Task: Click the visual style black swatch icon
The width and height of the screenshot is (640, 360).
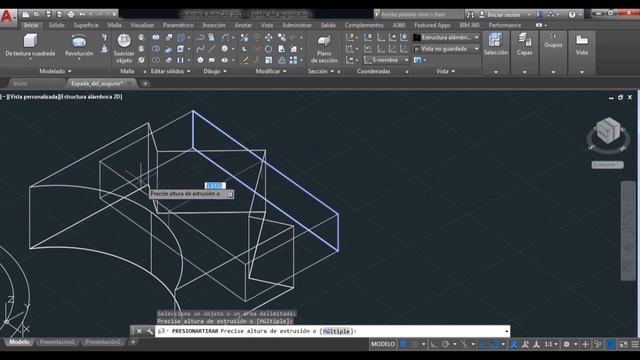Action: [x=417, y=38]
